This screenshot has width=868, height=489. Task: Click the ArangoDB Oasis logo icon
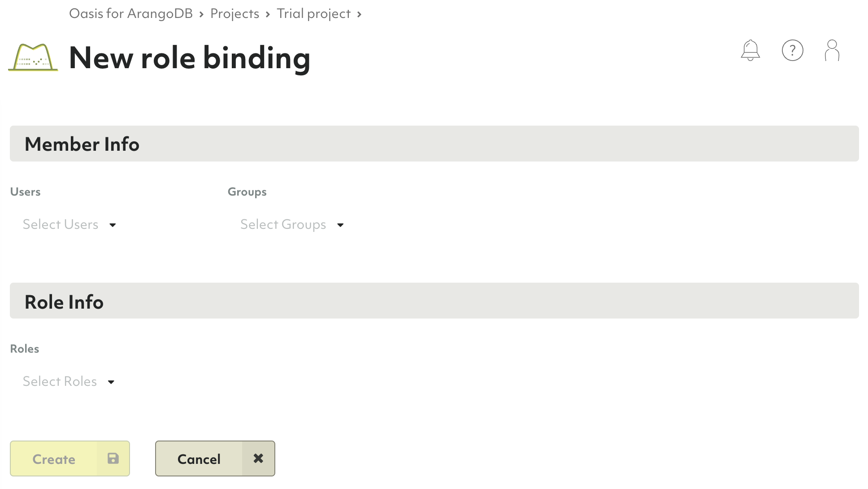tap(33, 57)
